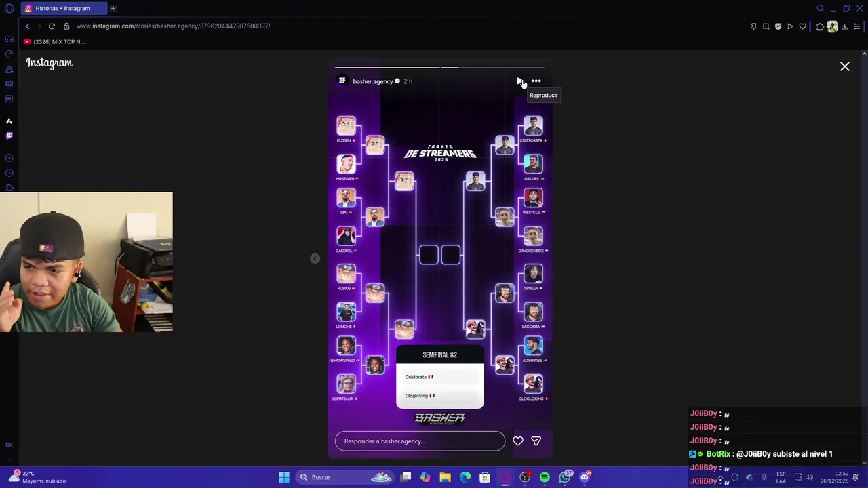Share the story with the paper plane icon
Screen dimensions: 868x488
tap(536, 441)
